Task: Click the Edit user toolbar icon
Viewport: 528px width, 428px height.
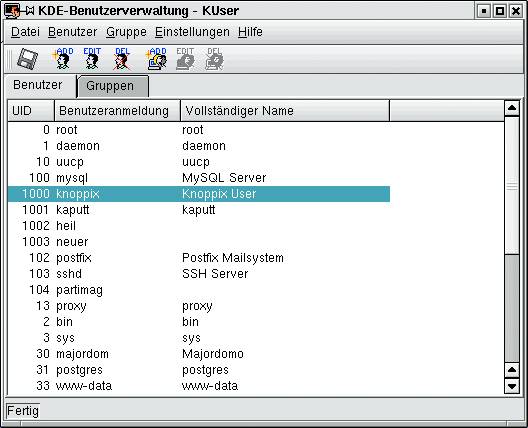Action: click(x=92, y=59)
